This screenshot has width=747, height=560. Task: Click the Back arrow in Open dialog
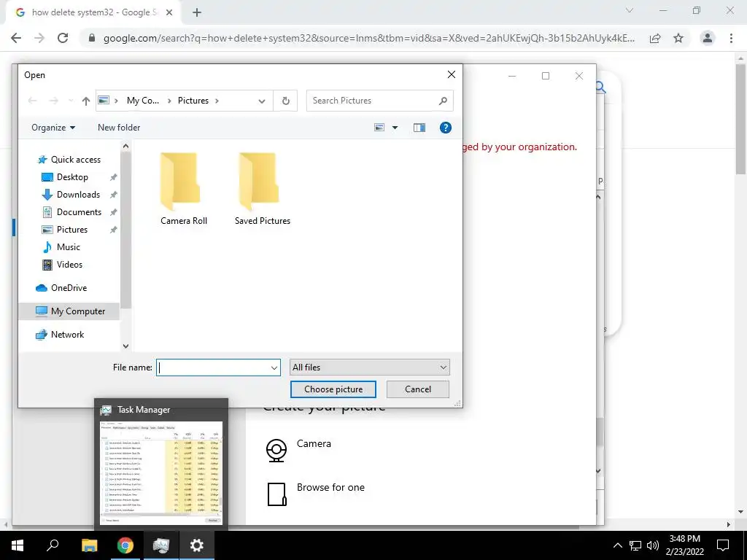click(x=32, y=101)
